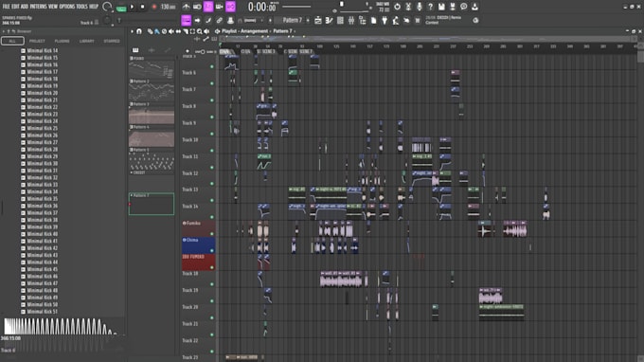This screenshot has height=362, width=644.
Task: Toggle wait for input before recording
Action: tap(197, 7)
